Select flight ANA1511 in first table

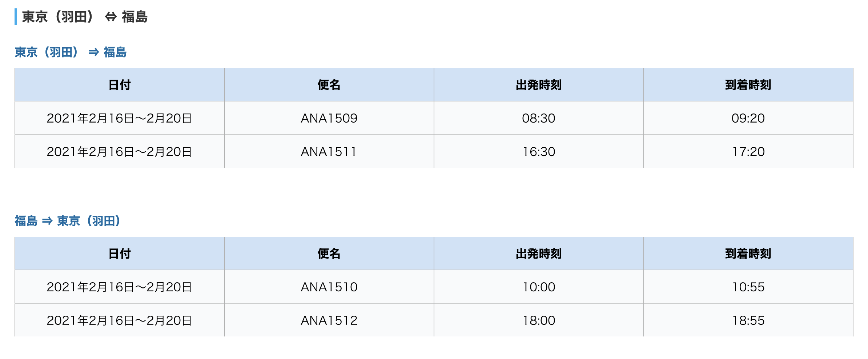point(329,152)
